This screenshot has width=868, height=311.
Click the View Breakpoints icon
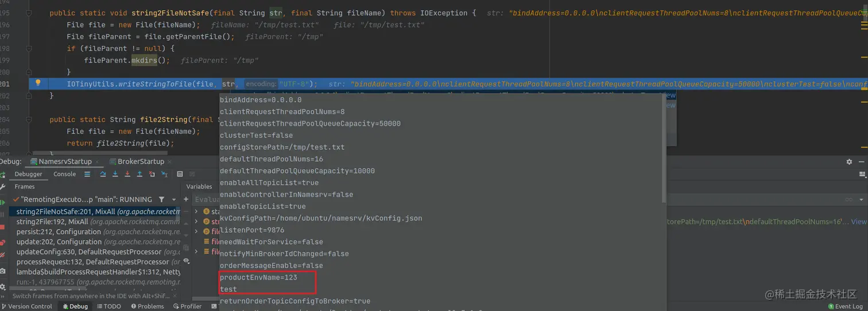tap(3, 243)
